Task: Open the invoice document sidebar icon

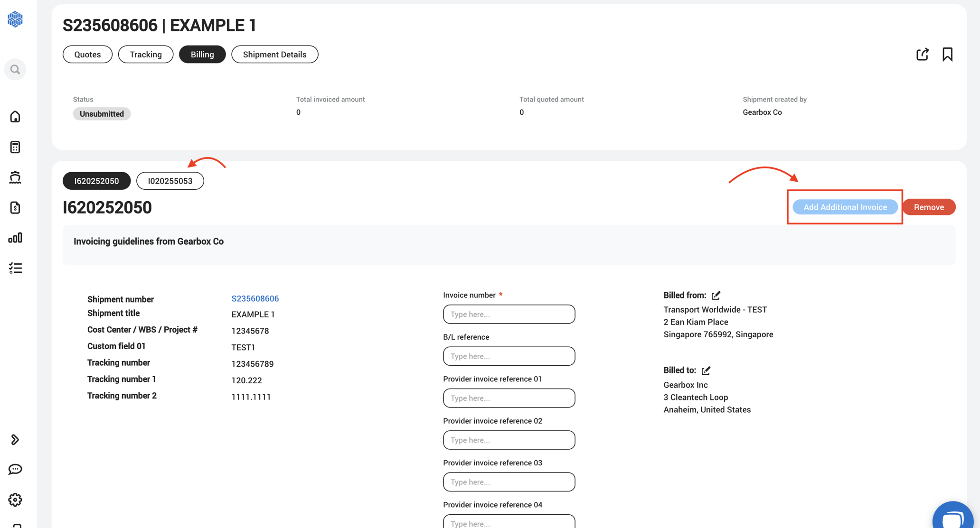Action: [x=15, y=208]
